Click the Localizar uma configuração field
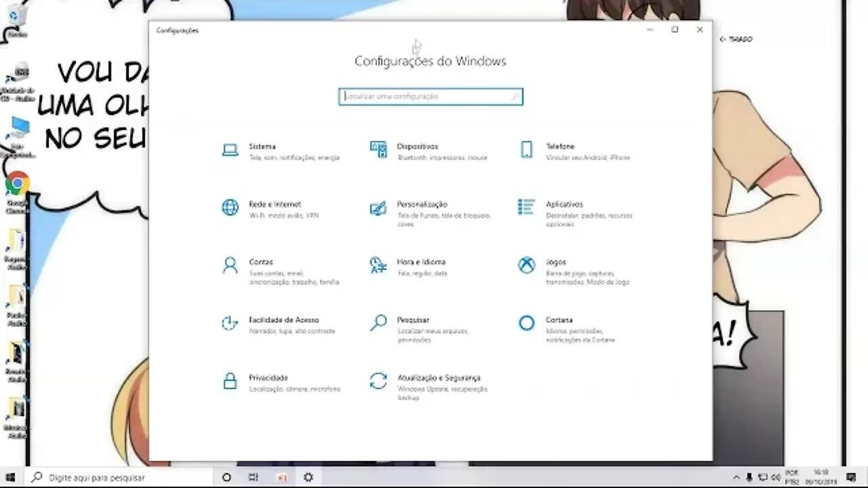The height and width of the screenshot is (488, 868). pyautogui.click(x=431, y=97)
